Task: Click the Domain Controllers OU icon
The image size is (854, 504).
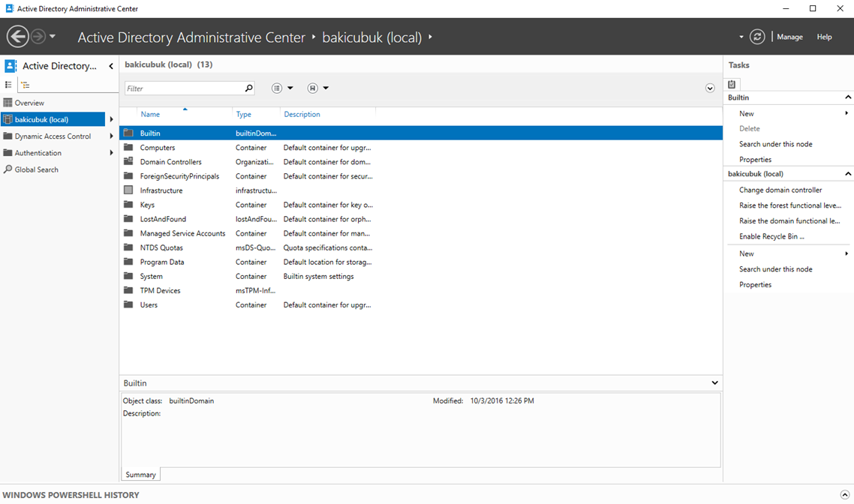Action: (128, 161)
